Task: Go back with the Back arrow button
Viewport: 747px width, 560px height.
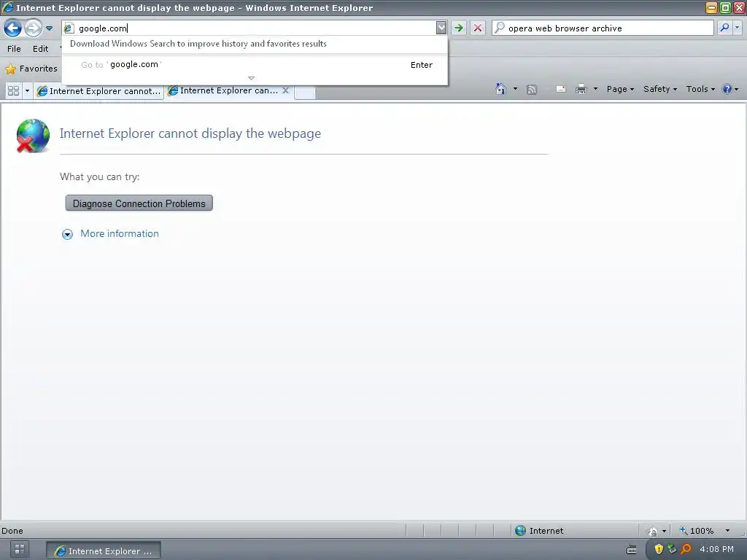Action: click(12, 28)
